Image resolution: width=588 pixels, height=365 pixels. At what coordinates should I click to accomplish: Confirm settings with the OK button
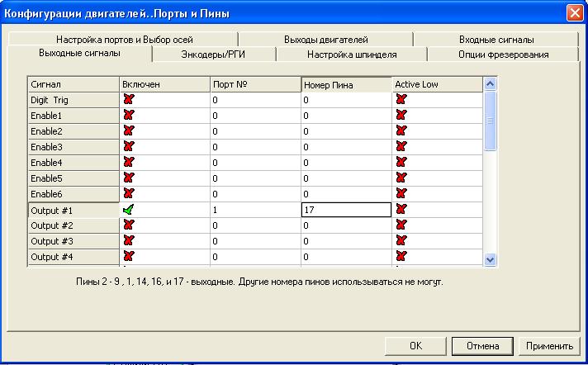pyautogui.click(x=415, y=345)
